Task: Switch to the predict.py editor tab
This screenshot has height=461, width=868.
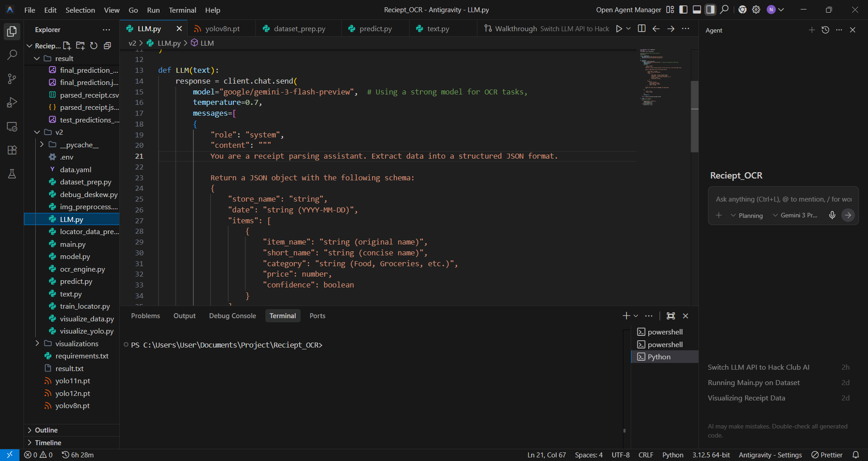Action: [x=375, y=29]
